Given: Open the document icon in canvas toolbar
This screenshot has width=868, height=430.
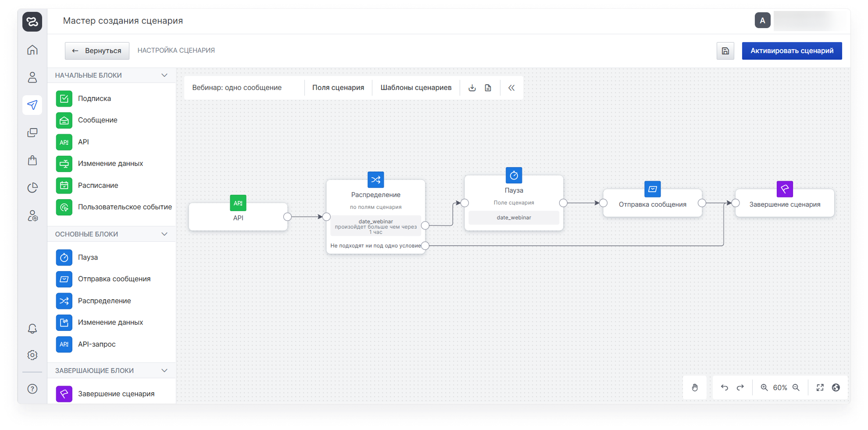Looking at the screenshot, I should pyautogui.click(x=488, y=88).
